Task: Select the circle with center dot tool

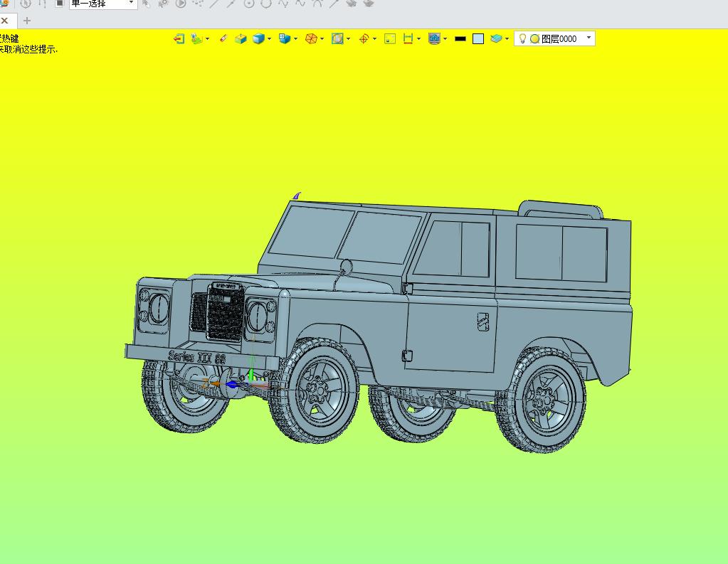Action: [x=249, y=4]
